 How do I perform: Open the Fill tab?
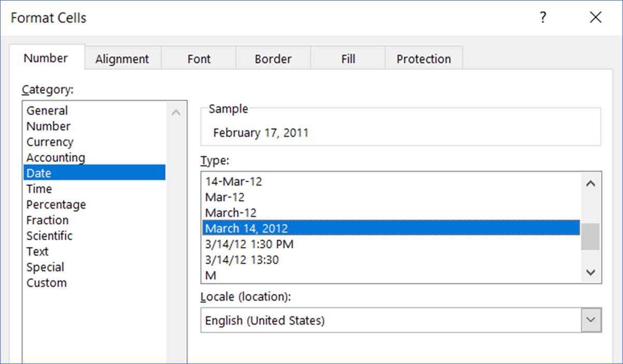(x=347, y=59)
